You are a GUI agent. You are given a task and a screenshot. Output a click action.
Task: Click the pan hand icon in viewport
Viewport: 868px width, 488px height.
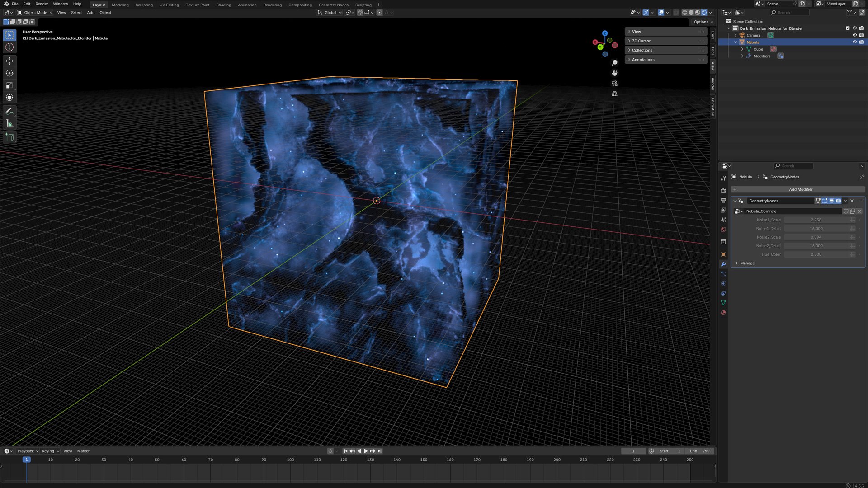point(614,73)
